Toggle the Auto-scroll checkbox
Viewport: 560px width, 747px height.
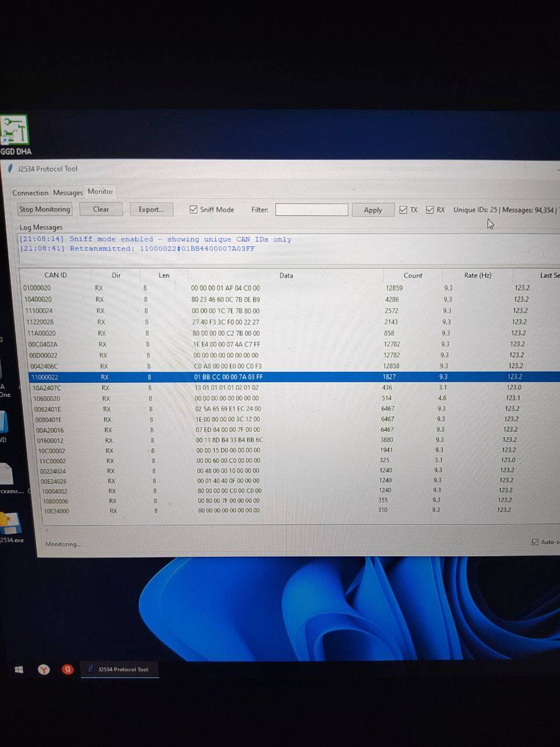535,542
